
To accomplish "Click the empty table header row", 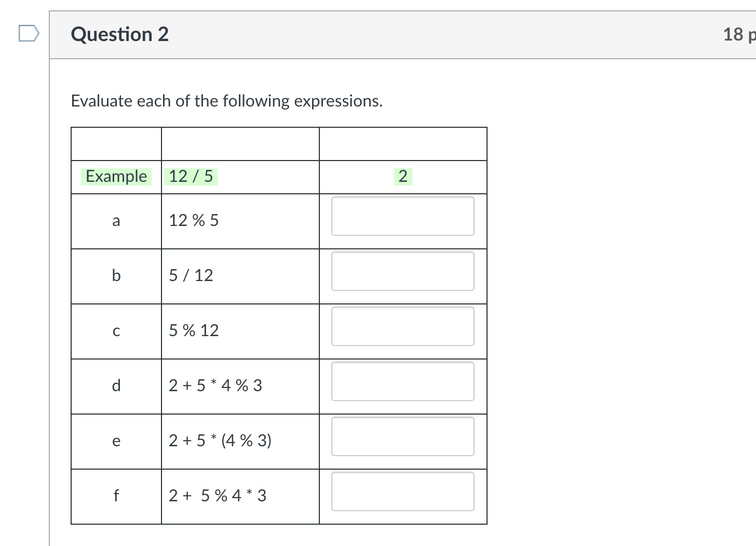I will point(279,143).
